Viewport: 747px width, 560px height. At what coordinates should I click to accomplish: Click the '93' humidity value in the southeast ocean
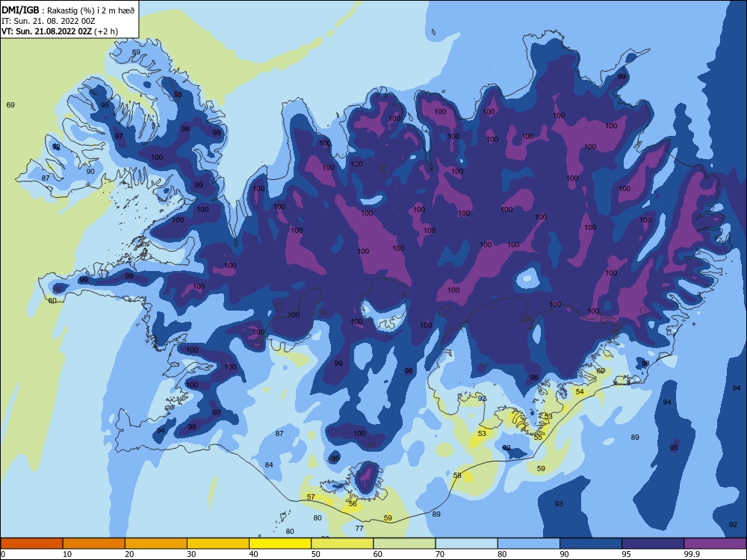point(559,504)
